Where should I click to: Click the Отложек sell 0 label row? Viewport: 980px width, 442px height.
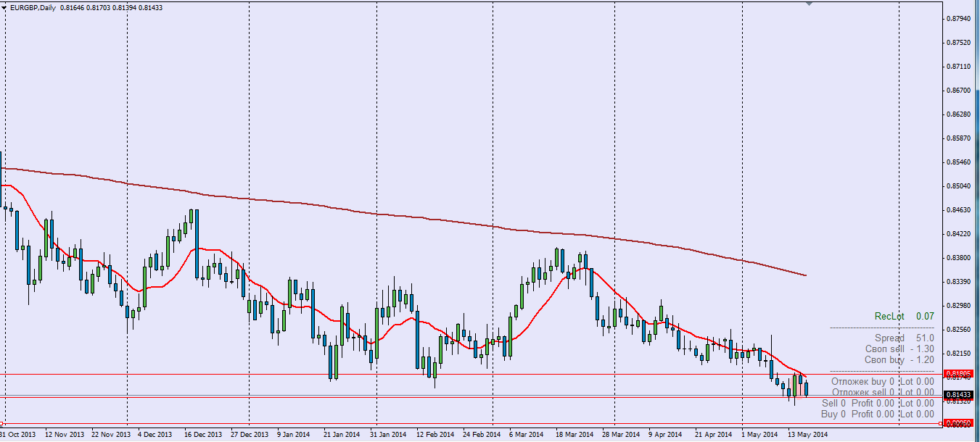pyautogui.click(x=883, y=392)
